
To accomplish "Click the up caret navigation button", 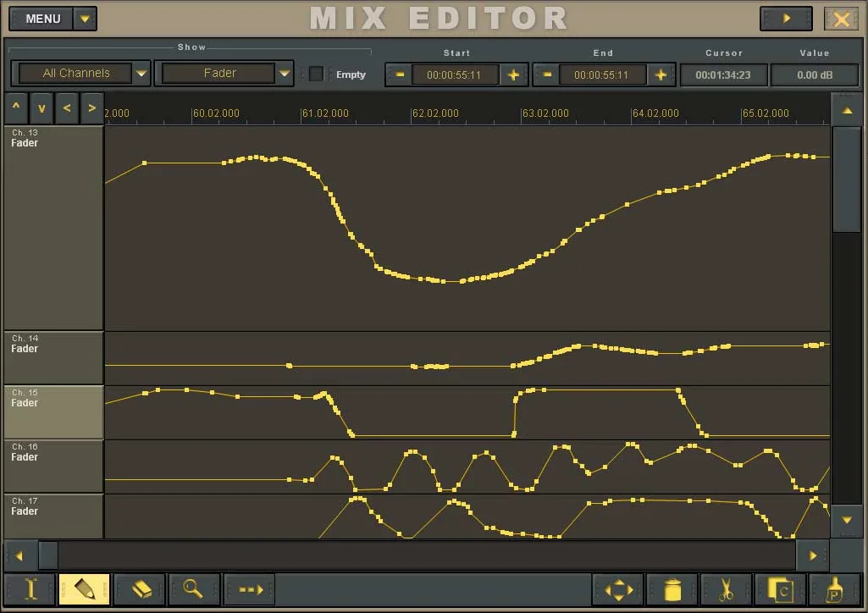I will click(x=16, y=108).
